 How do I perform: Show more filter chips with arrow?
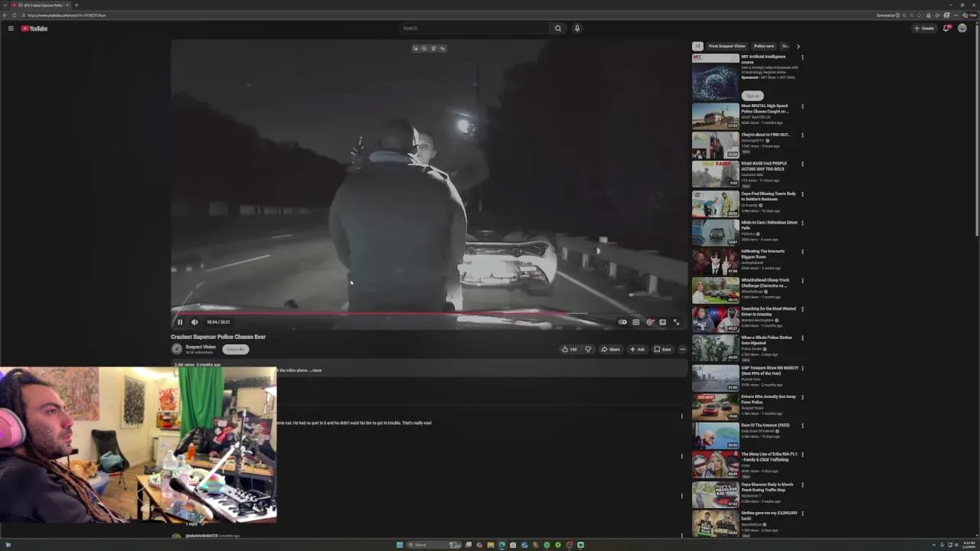pos(798,46)
